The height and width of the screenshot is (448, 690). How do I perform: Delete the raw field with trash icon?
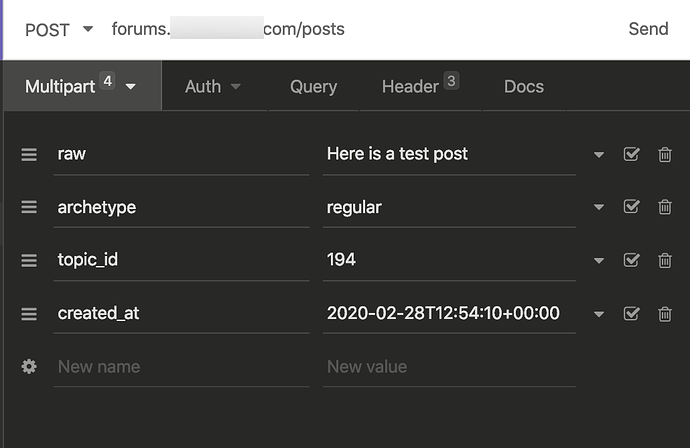664,154
